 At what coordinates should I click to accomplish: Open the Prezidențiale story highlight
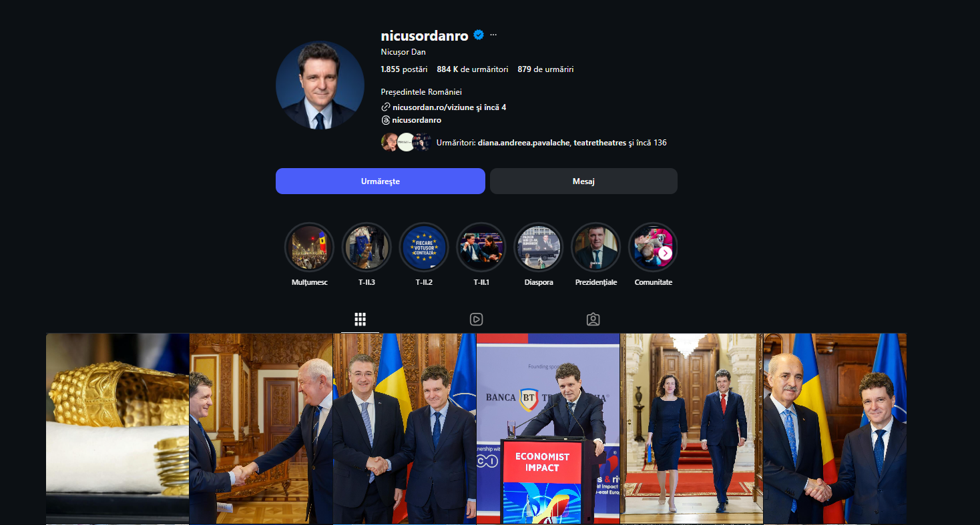click(596, 247)
